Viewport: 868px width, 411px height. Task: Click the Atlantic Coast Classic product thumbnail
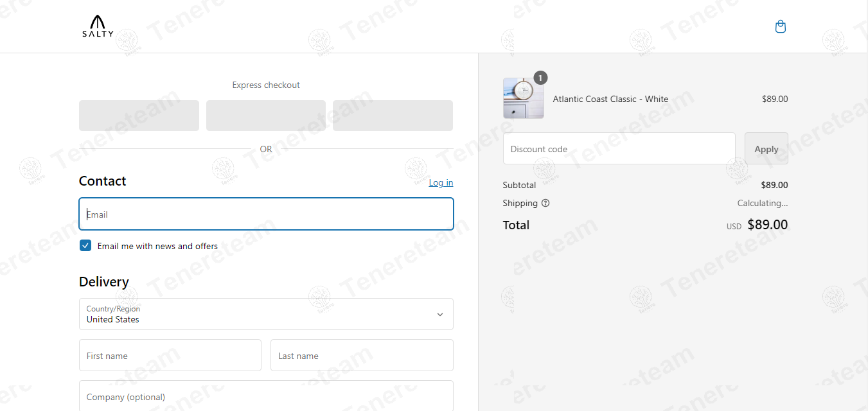(524, 98)
